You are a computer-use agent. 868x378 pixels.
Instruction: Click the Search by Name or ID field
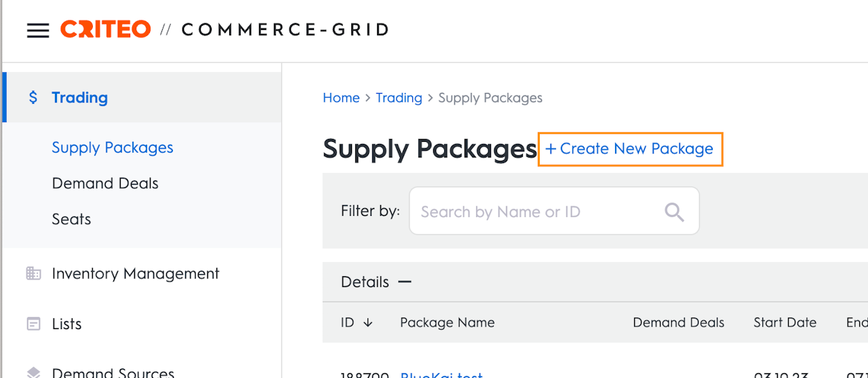coord(536,212)
